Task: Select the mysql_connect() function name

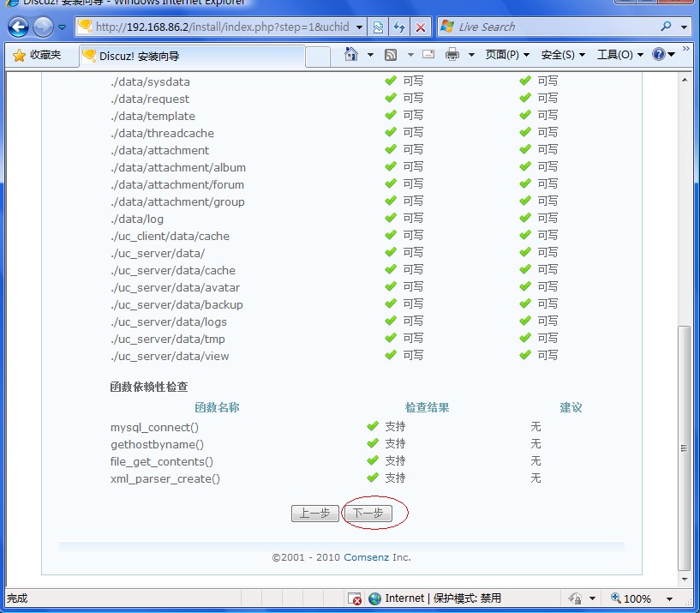Action: tap(154, 428)
